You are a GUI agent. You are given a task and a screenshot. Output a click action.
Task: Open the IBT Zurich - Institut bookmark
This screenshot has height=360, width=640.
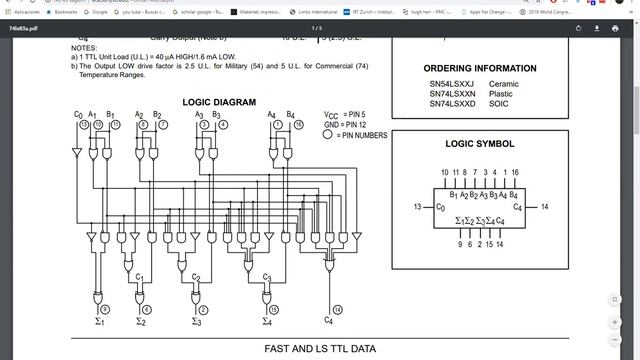[369, 12]
